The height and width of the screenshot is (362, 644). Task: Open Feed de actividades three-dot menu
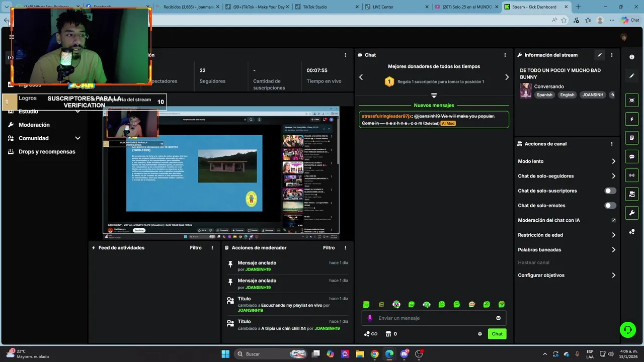click(212, 248)
